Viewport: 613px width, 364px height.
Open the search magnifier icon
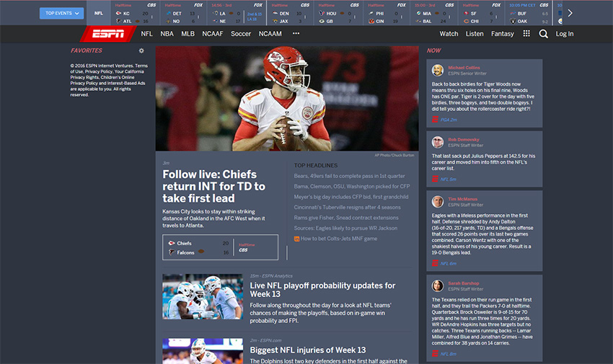[x=544, y=34]
